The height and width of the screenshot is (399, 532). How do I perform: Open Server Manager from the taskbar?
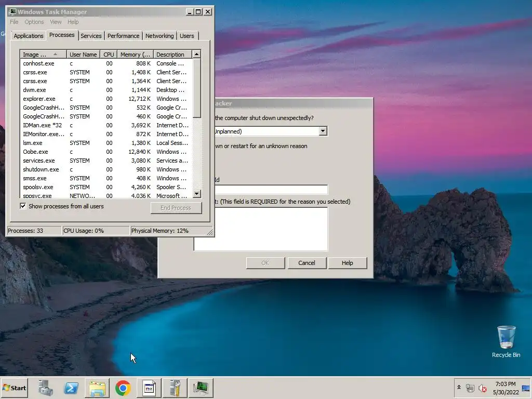tap(46, 388)
